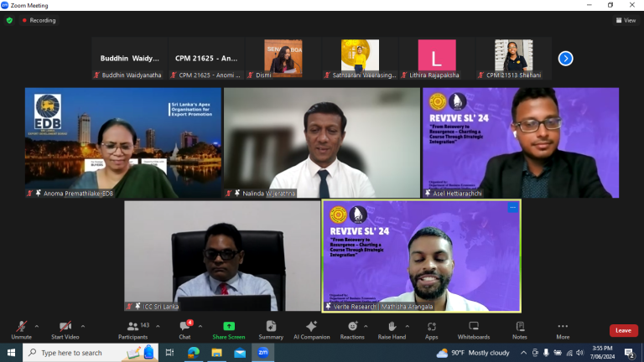Select Dismi participant thumbnail
This screenshot has width=644, height=362.
coord(283,59)
